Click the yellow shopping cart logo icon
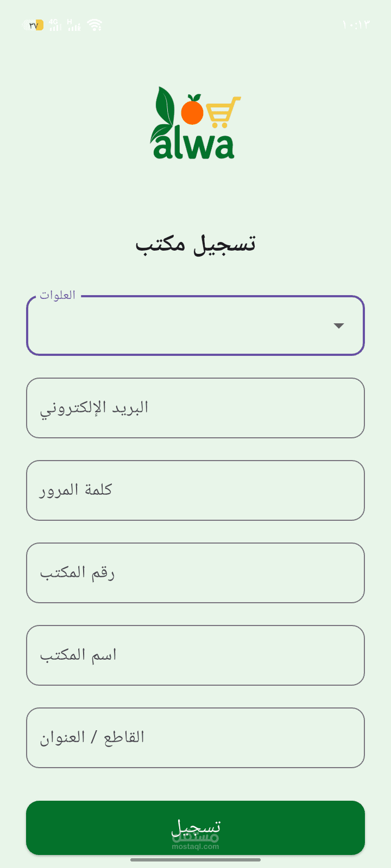Screen dimensions: 391x868 223,111
